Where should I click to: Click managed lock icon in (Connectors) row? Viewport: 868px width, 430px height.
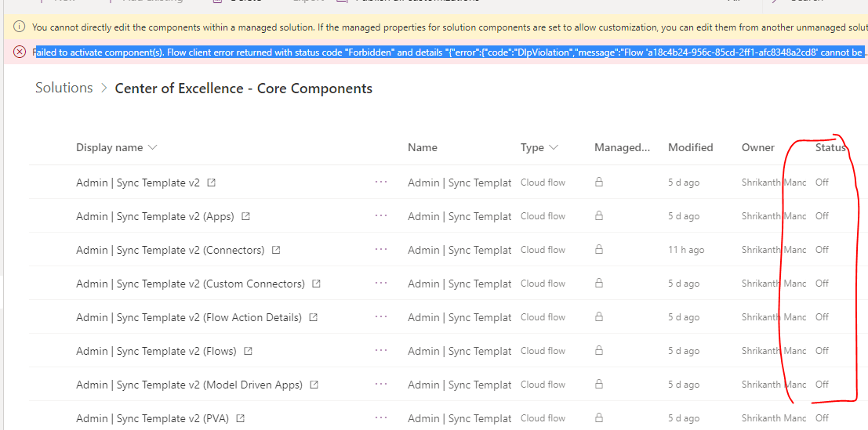(598, 249)
